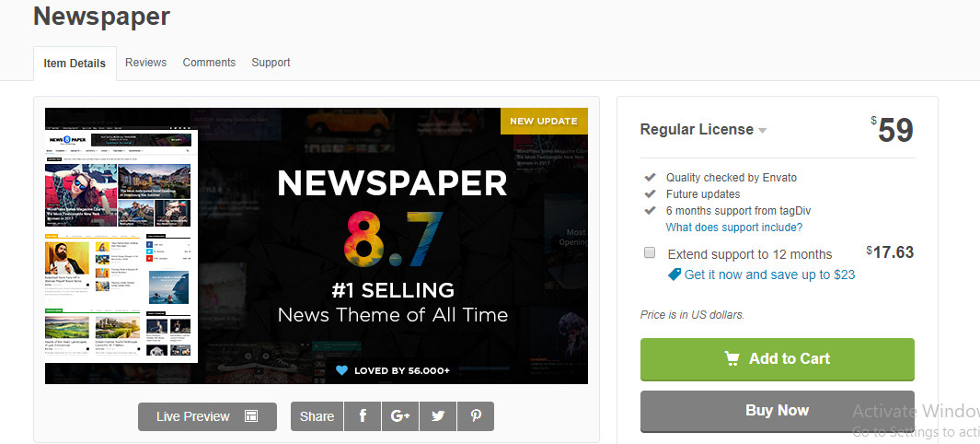This screenshot has height=444, width=980.
Task: Switch to the Comments tab
Action: pyautogui.click(x=209, y=63)
